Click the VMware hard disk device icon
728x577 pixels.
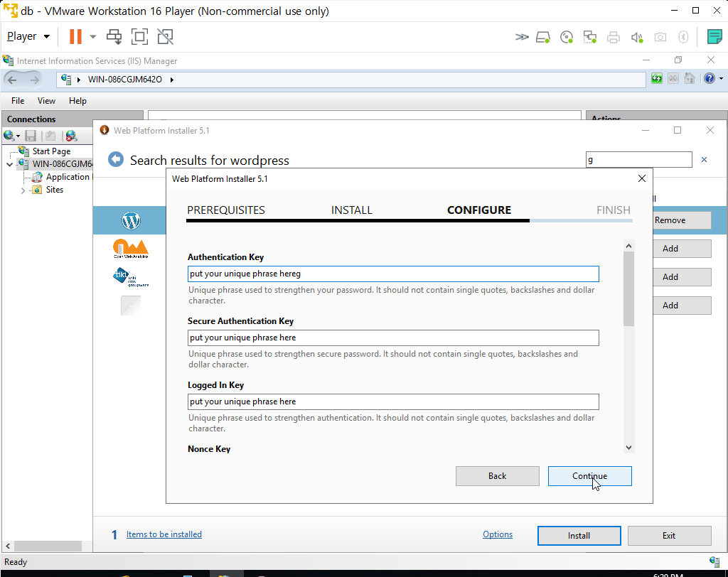click(542, 37)
